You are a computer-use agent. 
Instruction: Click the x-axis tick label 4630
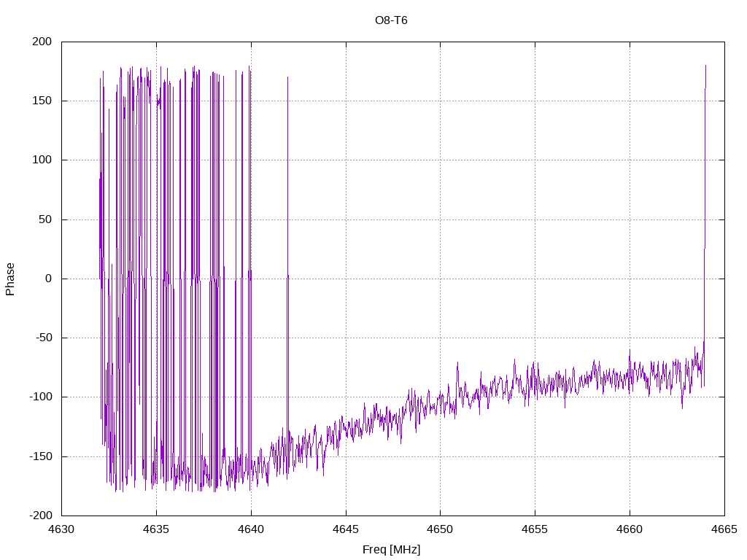coord(61,529)
